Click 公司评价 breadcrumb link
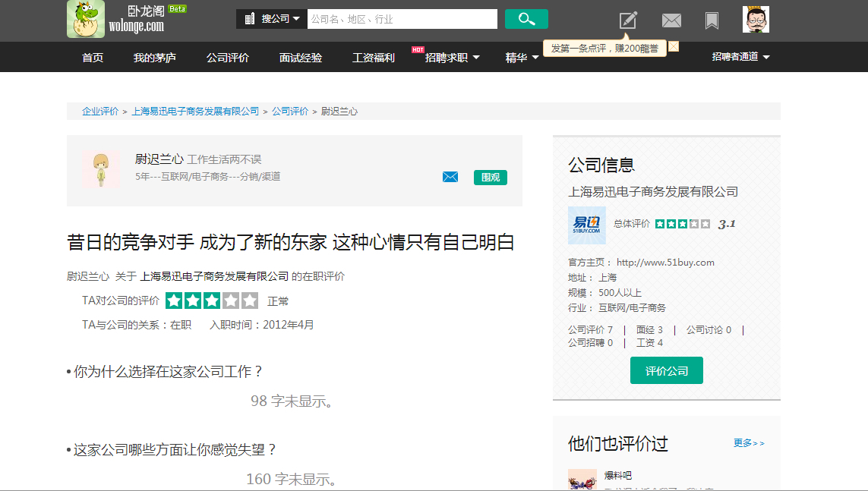Viewport: 868px width, 491px height. click(290, 111)
